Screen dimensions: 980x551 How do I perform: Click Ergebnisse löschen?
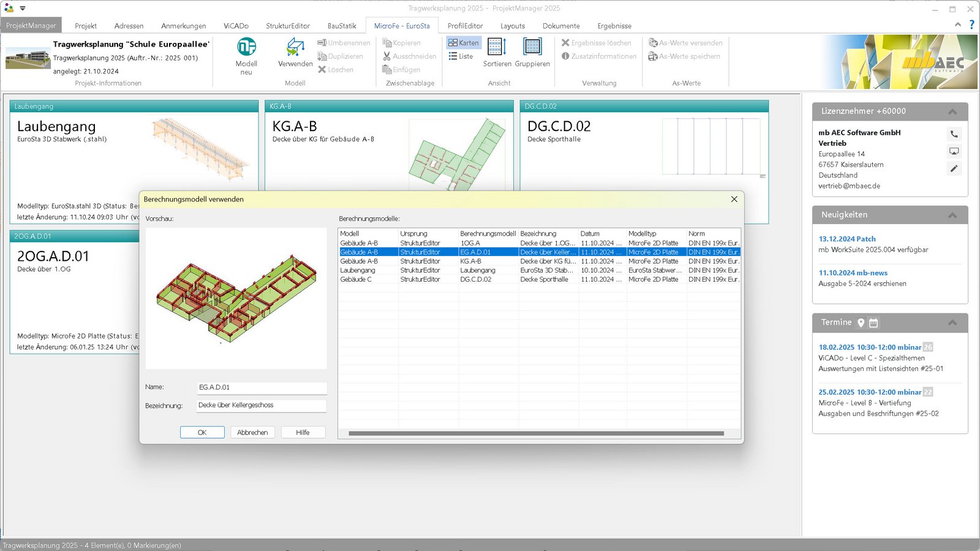(x=596, y=43)
